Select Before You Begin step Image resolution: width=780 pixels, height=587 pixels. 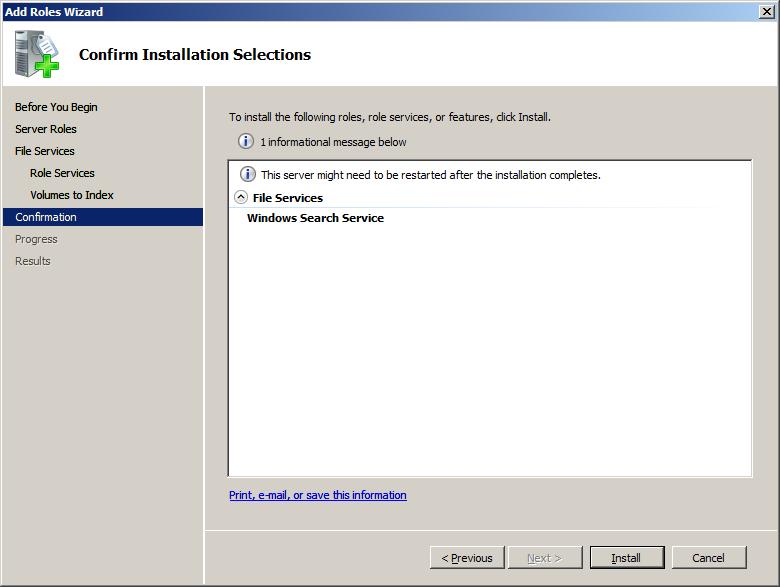point(56,107)
